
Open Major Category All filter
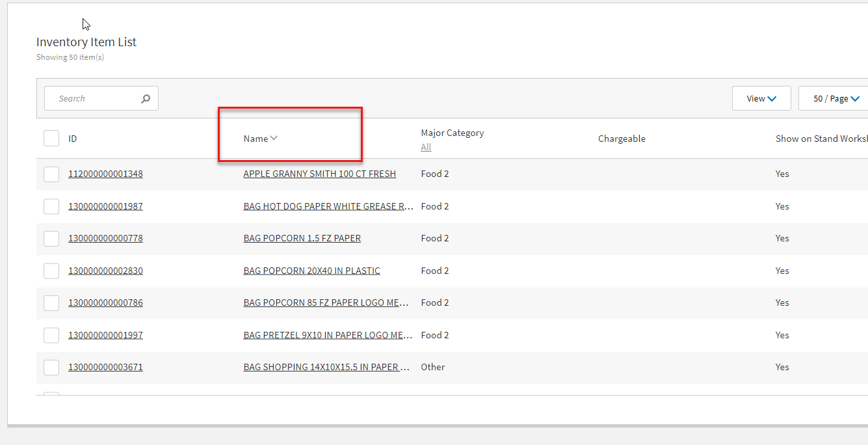426,147
